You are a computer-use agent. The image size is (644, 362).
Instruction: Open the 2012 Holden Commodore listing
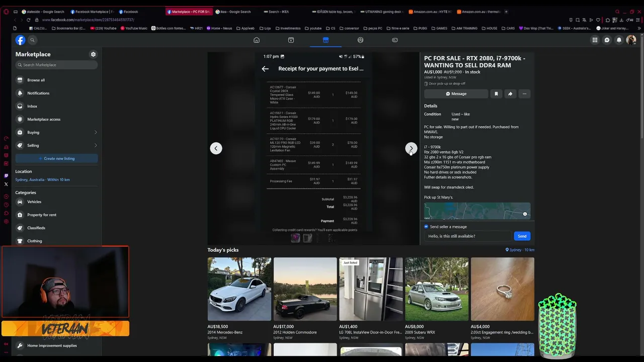(x=305, y=298)
